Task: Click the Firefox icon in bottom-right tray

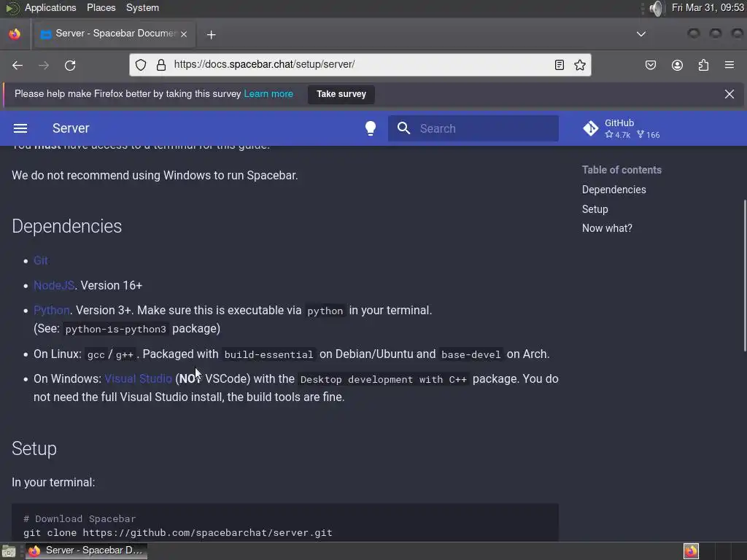Action: [x=691, y=551]
